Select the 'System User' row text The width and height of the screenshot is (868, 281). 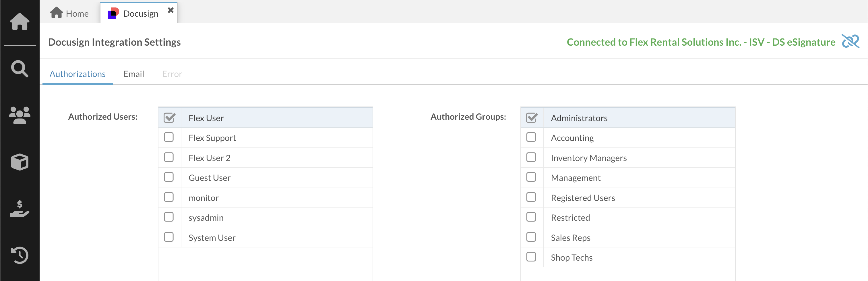tap(212, 238)
